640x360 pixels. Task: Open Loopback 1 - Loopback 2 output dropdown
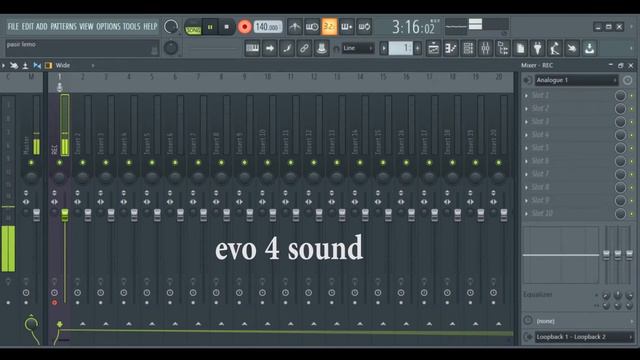click(x=584, y=337)
